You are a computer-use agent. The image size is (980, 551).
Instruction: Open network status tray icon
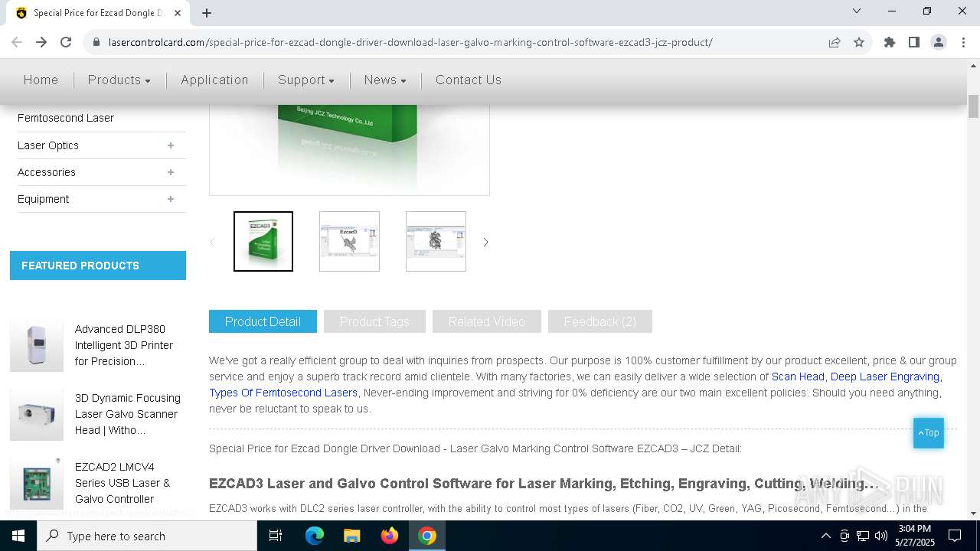tap(863, 536)
